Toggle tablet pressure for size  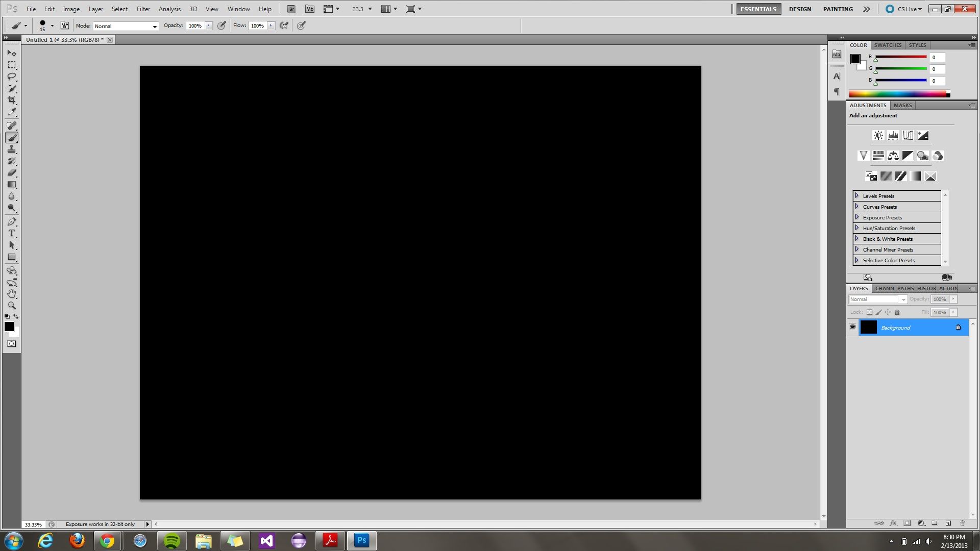[x=301, y=26]
